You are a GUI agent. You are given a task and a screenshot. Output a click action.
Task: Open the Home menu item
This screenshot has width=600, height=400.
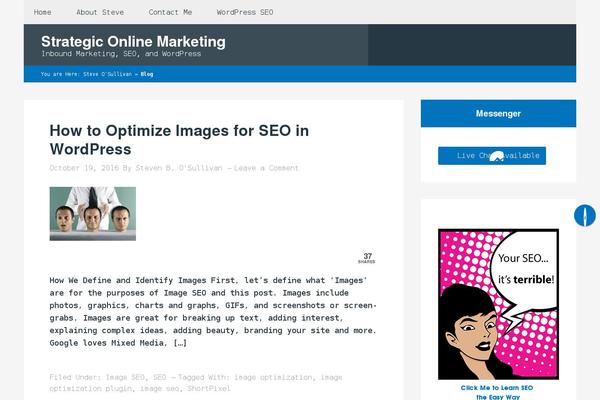coord(42,12)
